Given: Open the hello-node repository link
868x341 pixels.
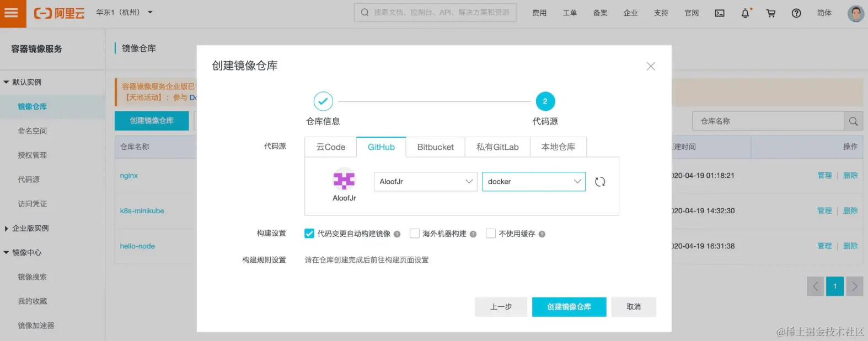Looking at the screenshot, I should (137, 246).
